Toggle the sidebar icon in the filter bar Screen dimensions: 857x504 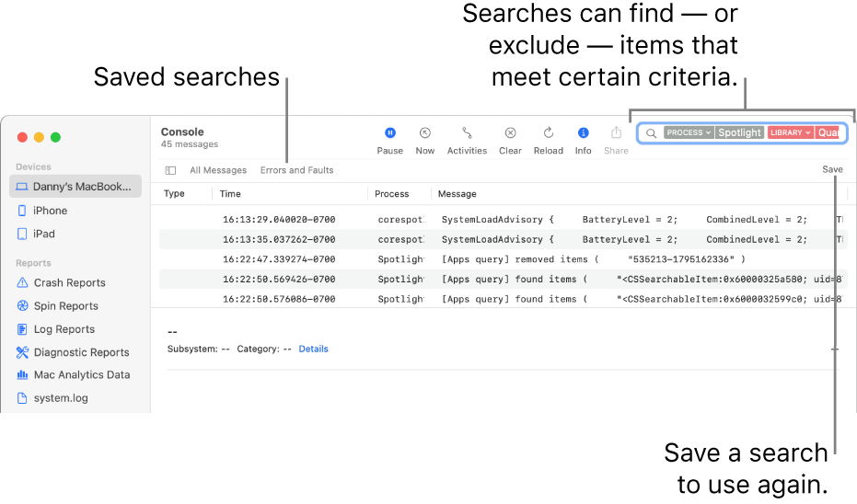coord(170,170)
